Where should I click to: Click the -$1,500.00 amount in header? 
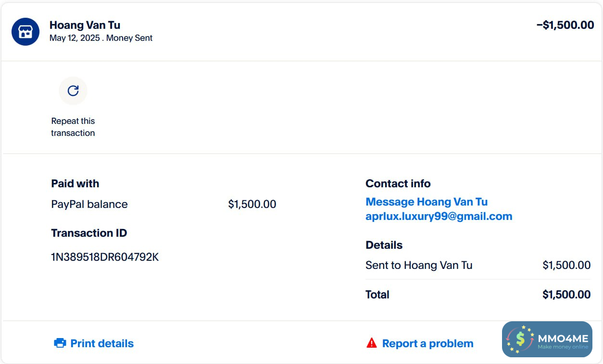pos(565,25)
